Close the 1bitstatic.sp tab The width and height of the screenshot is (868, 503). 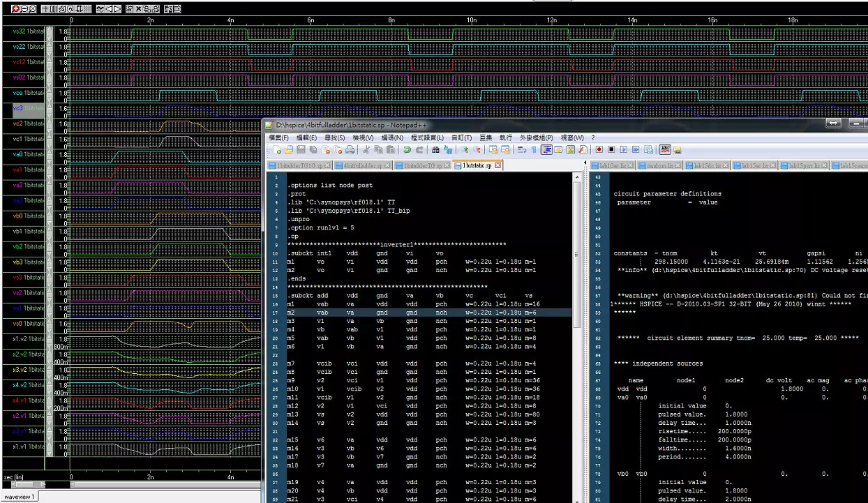(498, 166)
